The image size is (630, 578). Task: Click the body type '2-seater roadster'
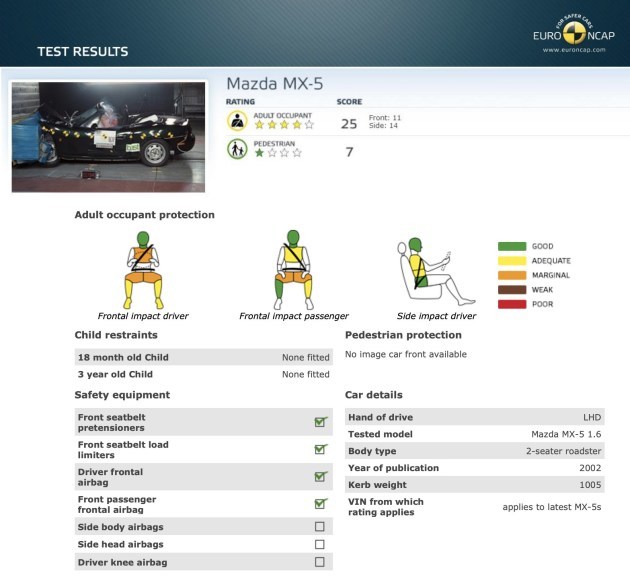(x=564, y=451)
